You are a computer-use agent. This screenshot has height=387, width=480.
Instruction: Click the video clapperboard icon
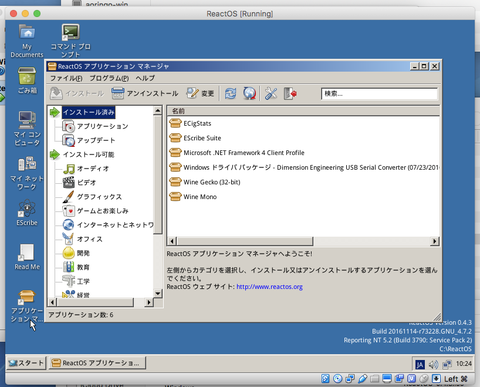69,183
